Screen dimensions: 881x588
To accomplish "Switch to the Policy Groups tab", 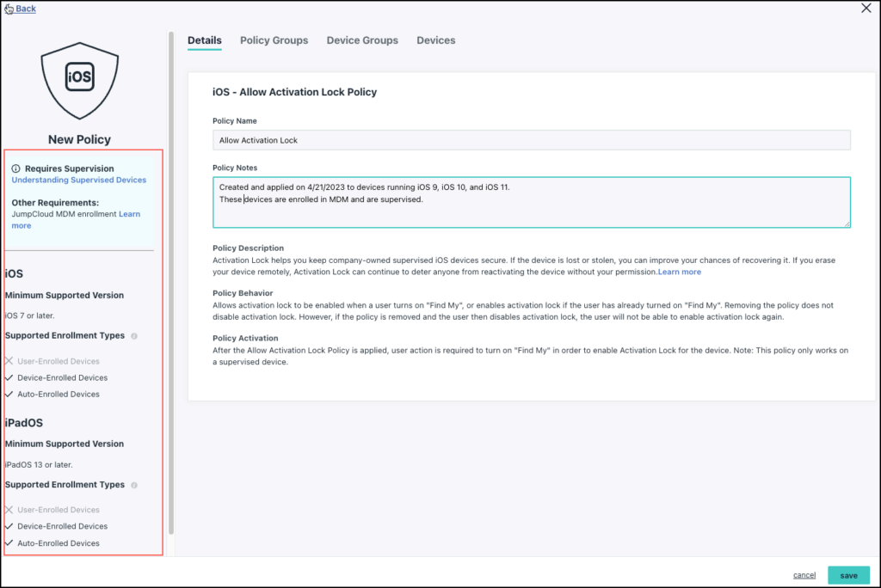I will [x=274, y=40].
